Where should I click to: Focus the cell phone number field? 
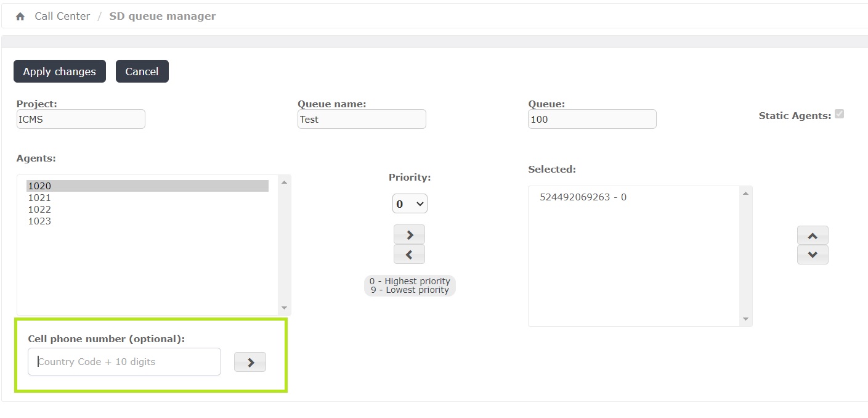(124, 362)
